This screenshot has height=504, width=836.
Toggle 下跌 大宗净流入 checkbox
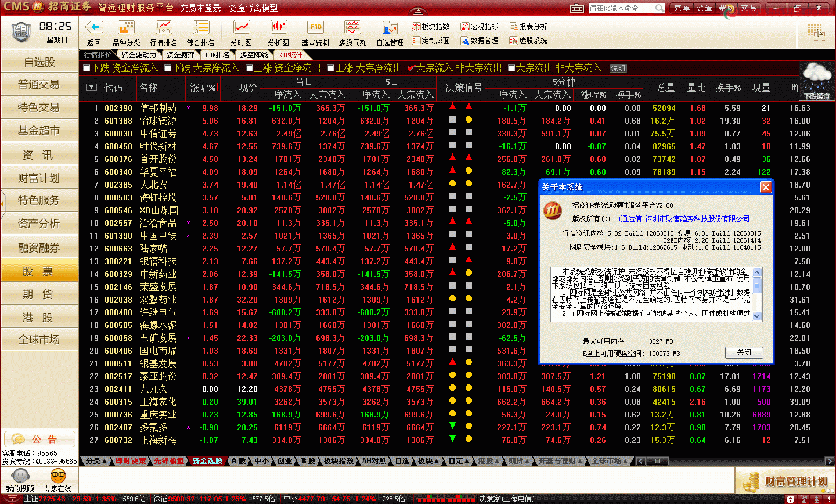point(168,69)
